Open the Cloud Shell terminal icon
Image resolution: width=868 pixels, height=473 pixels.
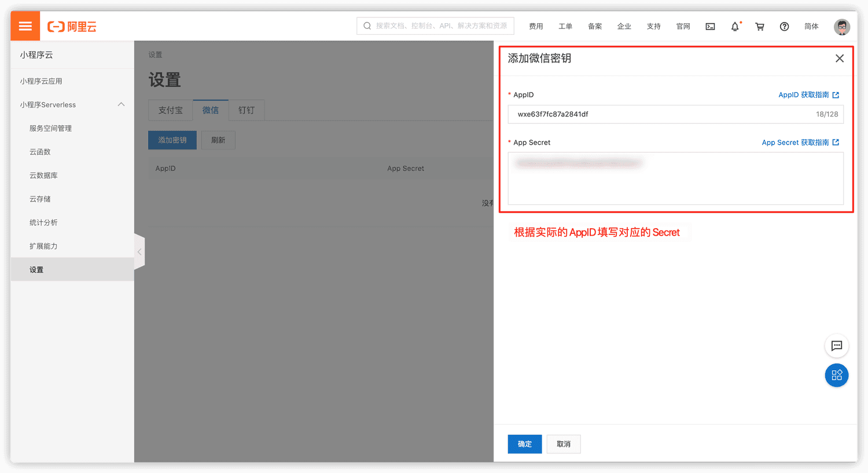tap(710, 27)
